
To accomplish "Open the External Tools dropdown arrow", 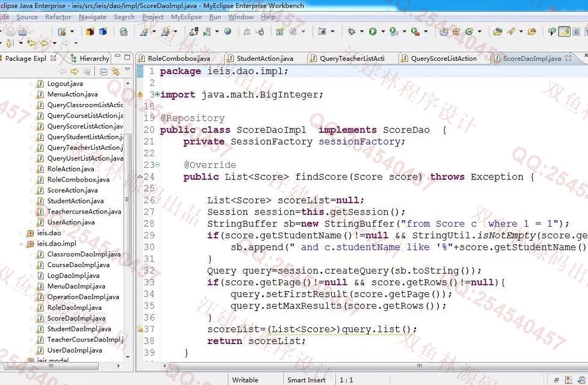I will tap(426, 32).
